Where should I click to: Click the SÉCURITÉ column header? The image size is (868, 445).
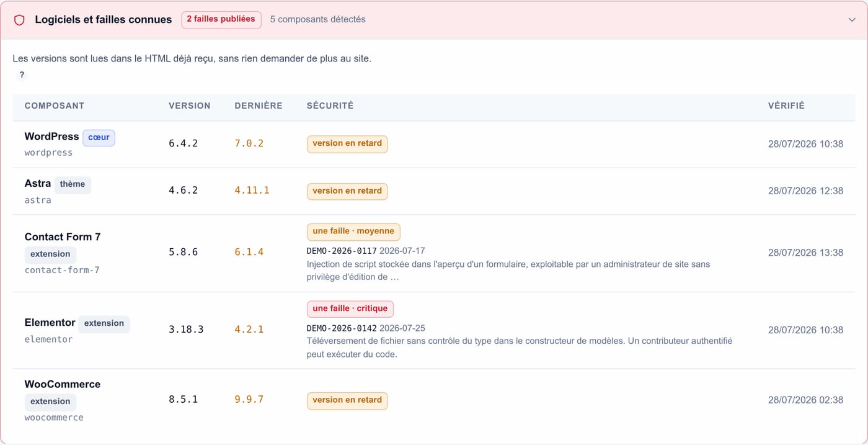330,106
